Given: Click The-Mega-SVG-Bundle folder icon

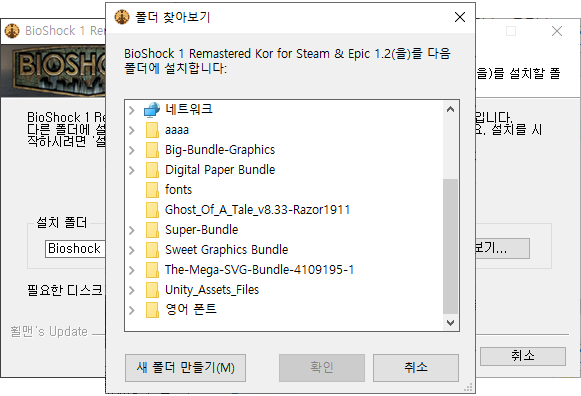Looking at the screenshot, I should [x=152, y=270].
